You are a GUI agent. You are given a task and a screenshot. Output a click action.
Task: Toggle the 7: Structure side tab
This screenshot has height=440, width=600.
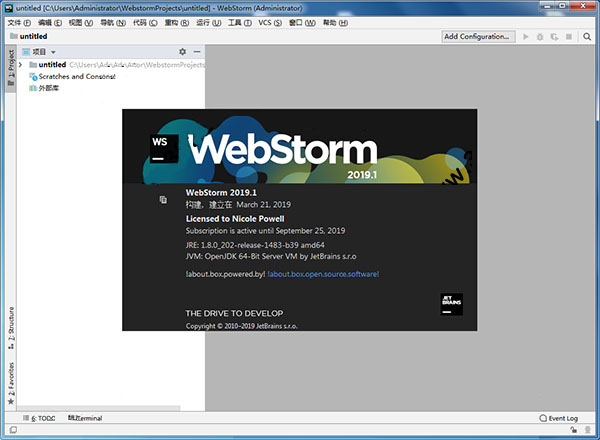click(11, 328)
